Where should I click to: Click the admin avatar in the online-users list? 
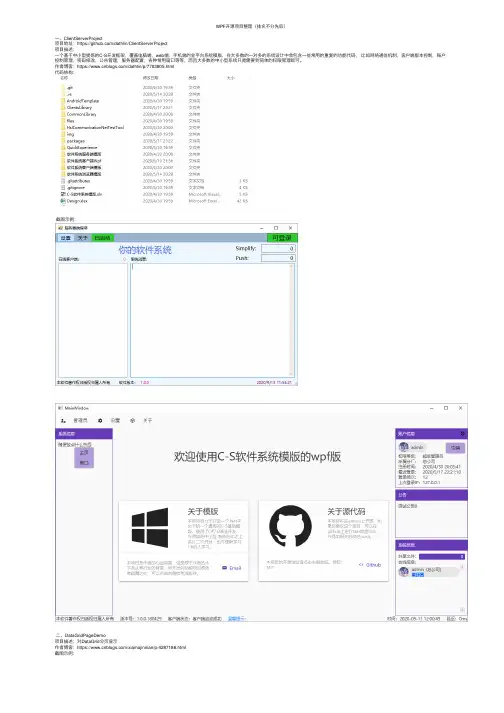(x=403, y=572)
